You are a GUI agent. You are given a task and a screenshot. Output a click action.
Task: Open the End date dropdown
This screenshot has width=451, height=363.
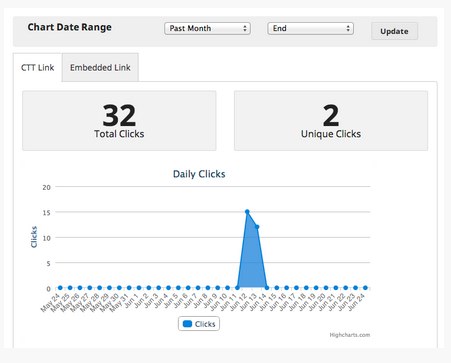point(310,28)
